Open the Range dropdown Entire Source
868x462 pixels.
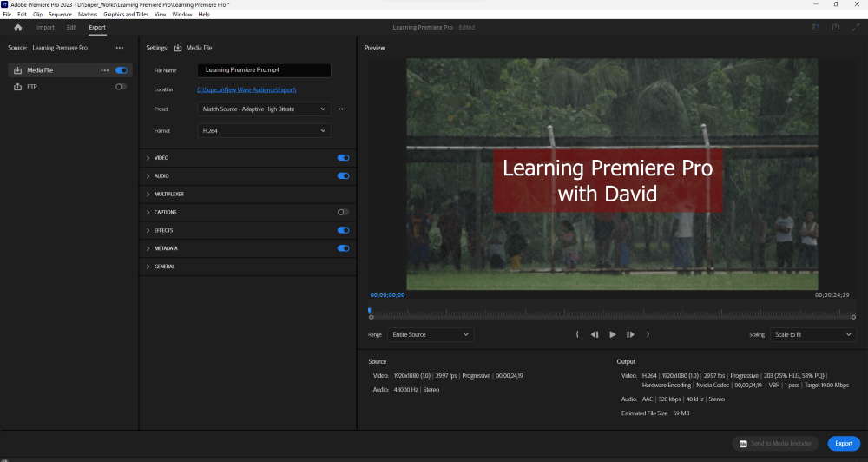point(431,334)
